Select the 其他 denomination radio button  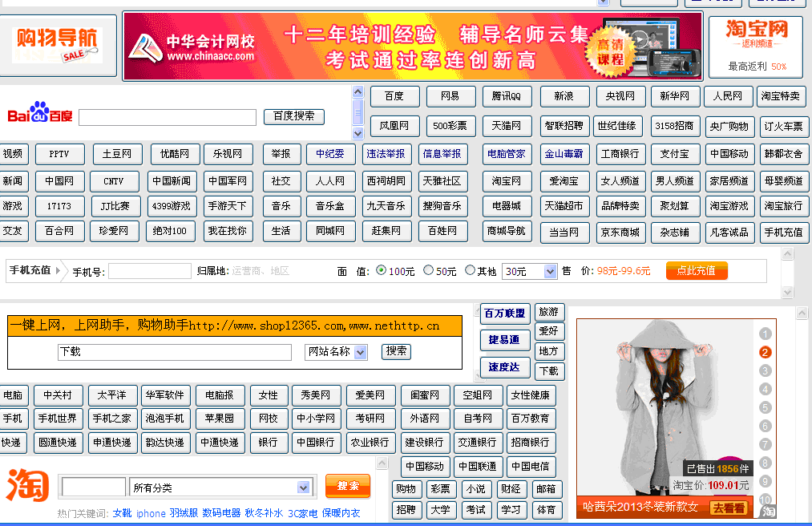click(470, 270)
